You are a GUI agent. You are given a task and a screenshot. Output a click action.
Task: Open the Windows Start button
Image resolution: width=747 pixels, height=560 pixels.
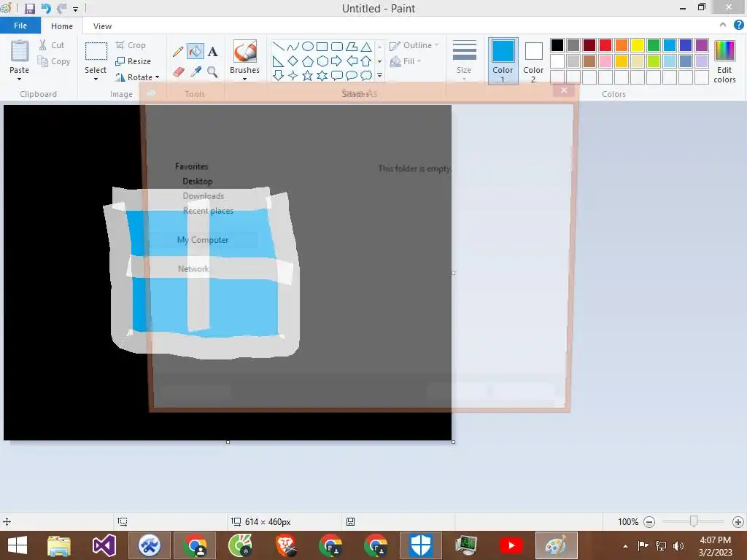coord(18,545)
